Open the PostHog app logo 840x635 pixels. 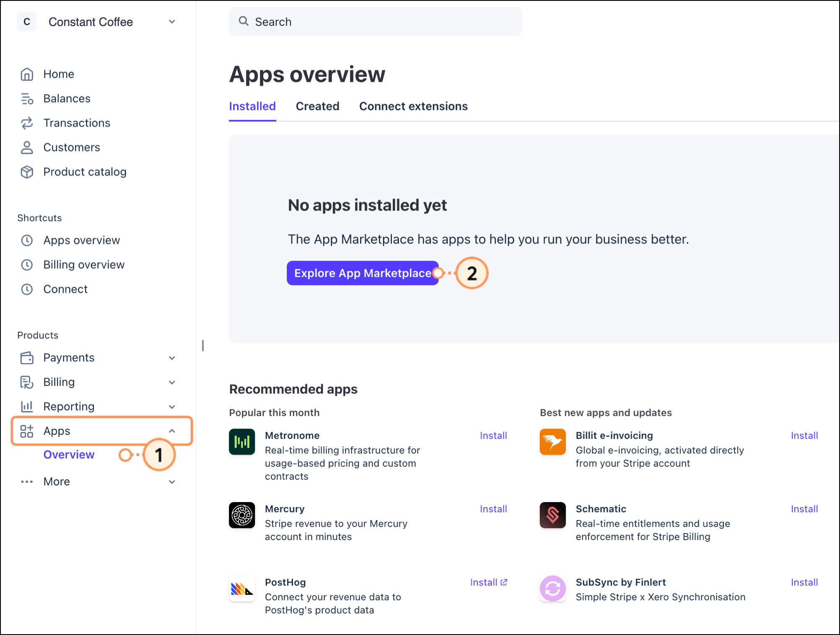click(242, 588)
